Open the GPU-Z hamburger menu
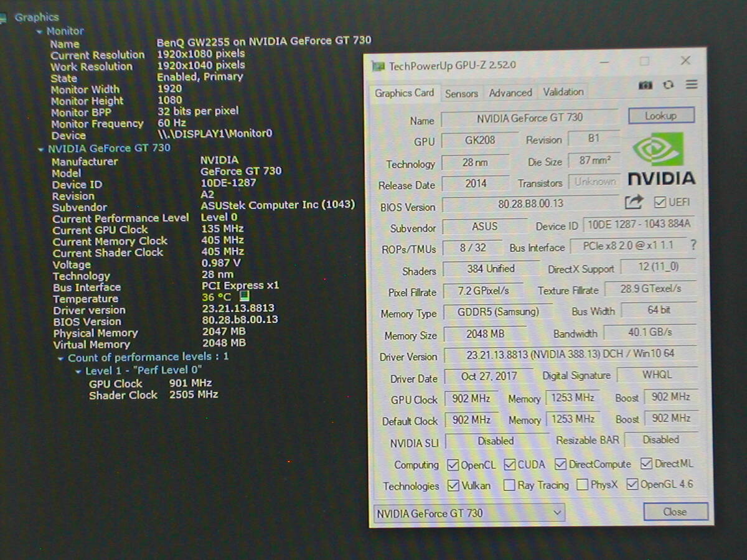 (x=692, y=85)
